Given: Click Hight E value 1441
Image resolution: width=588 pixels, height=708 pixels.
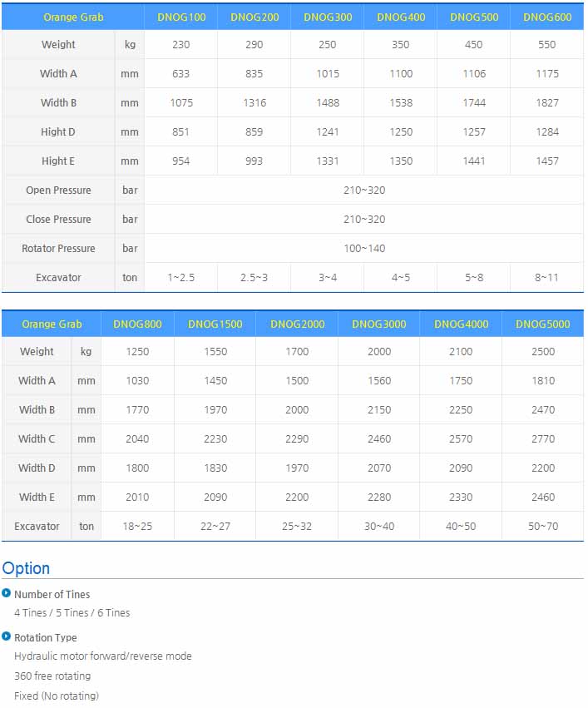Looking at the screenshot, I should pos(474,161).
